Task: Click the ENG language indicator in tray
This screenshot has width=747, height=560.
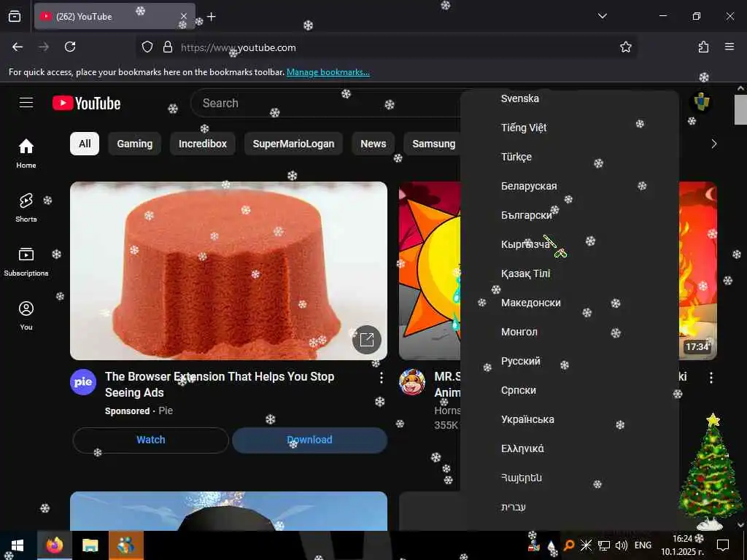Action: pyautogui.click(x=643, y=545)
